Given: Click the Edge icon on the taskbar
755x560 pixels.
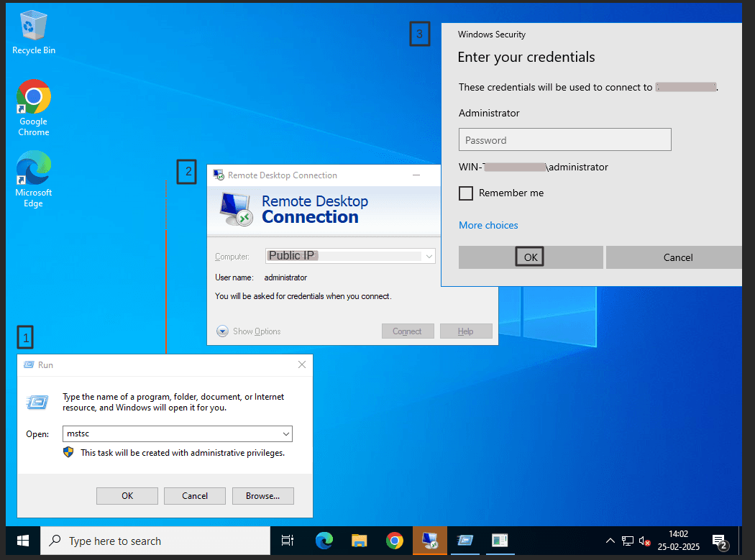Looking at the screenshot, I should (x=324, y=540).
